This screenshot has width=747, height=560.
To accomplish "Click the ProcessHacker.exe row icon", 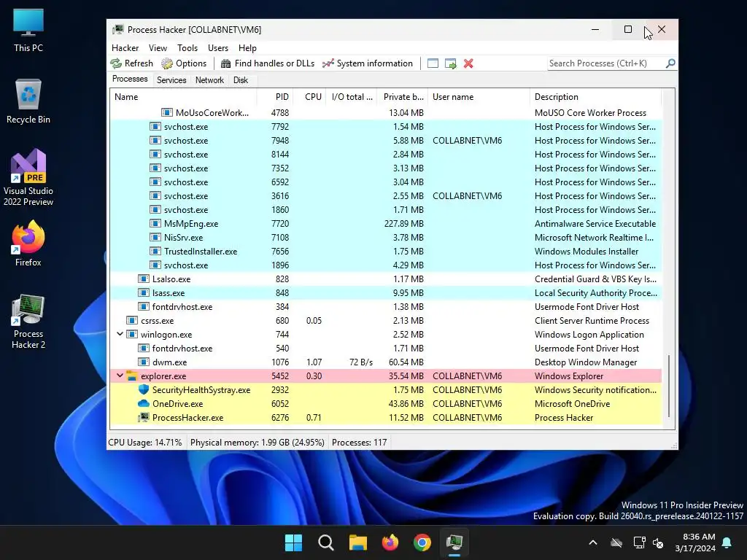I will [144, 417].
